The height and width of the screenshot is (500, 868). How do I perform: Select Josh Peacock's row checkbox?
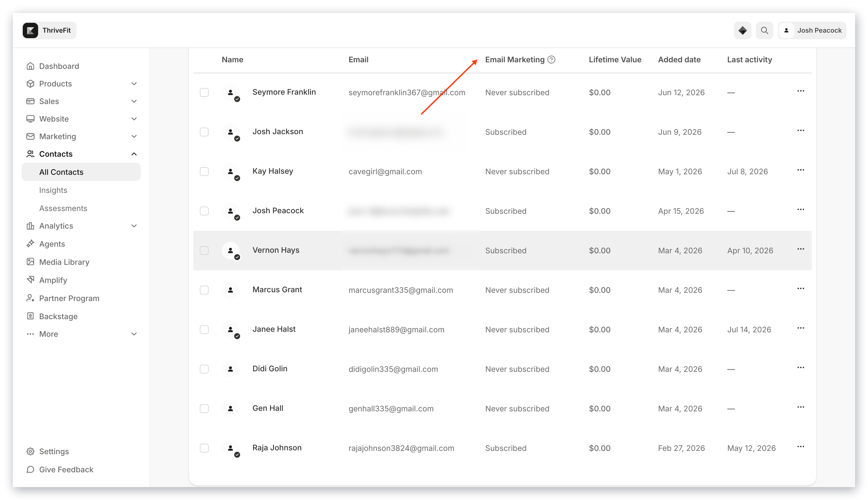[204, 211]
